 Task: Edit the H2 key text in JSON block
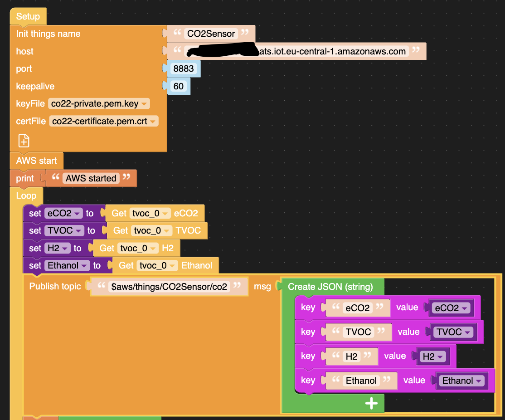(x=351, y=357)
